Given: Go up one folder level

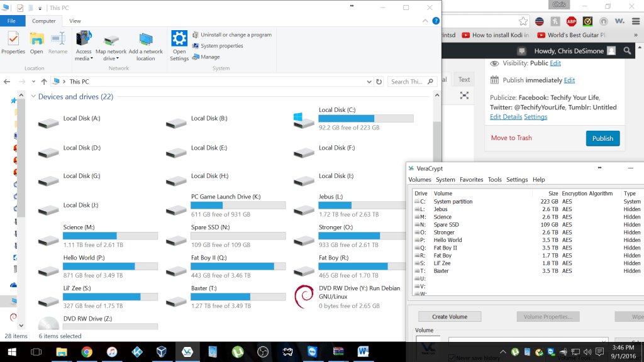Looking at the screenshot, I should click(x=44, y=82).
